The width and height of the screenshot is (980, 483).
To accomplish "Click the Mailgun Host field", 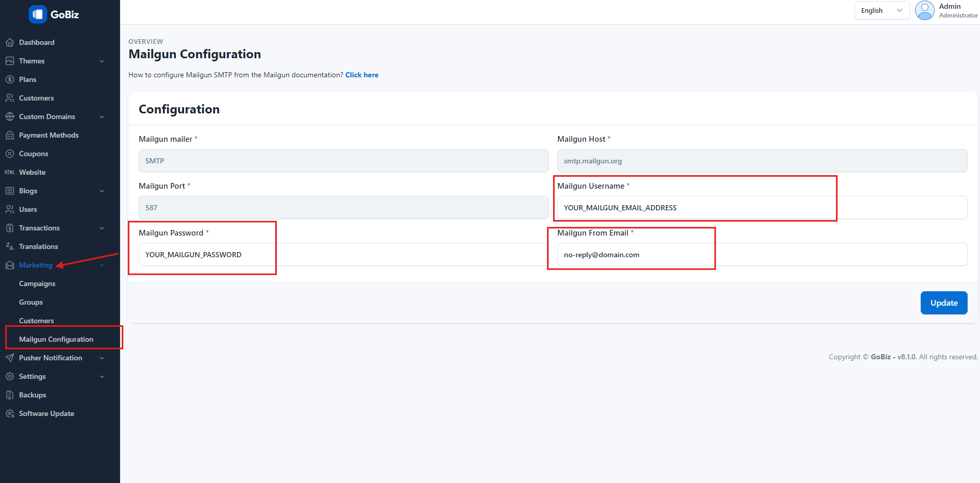I will point(762,161).
